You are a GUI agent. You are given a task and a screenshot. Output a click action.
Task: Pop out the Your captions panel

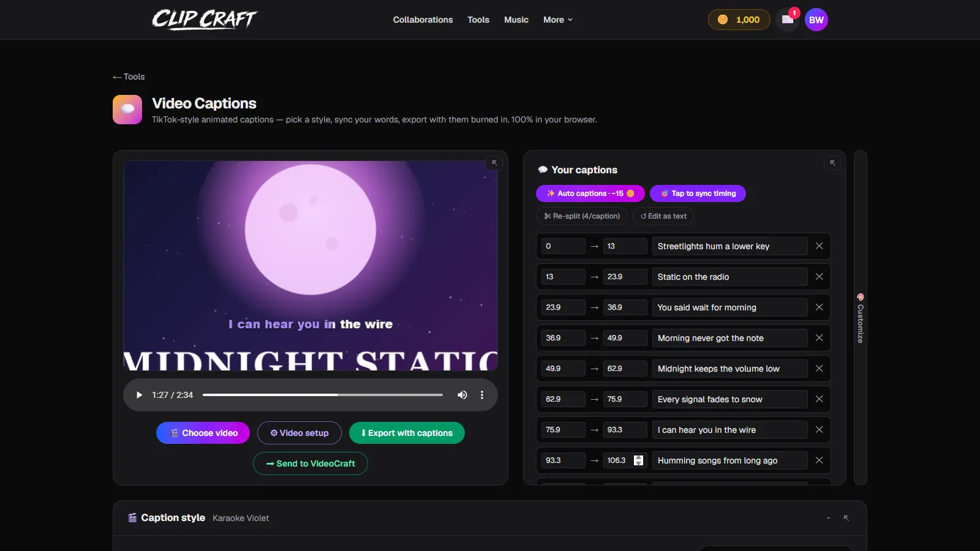click(832, 163)
